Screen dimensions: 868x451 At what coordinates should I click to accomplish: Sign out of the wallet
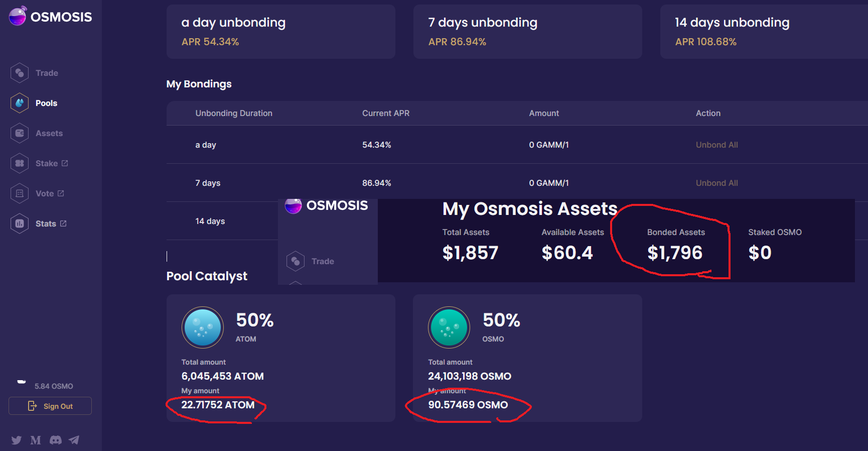[50, 406]
